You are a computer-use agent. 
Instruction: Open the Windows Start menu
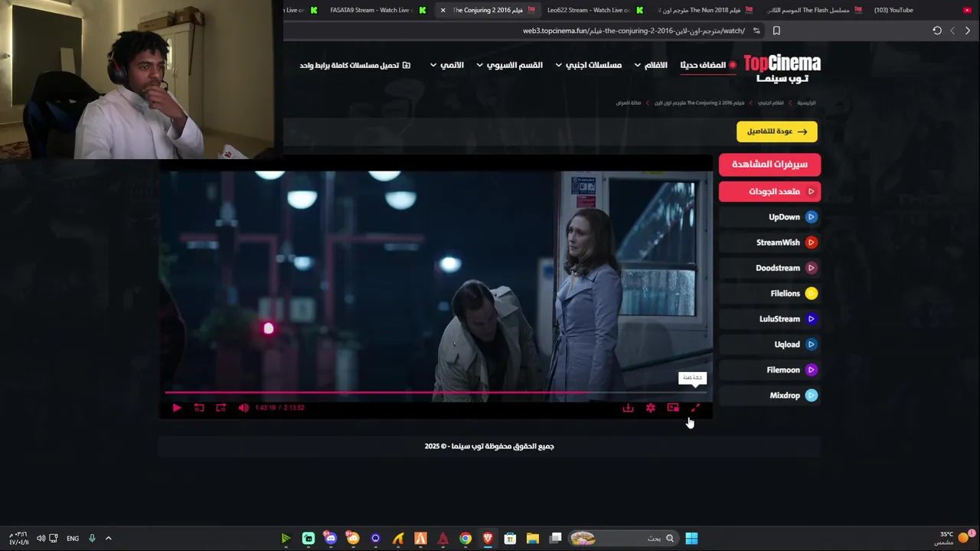point(691,538)
